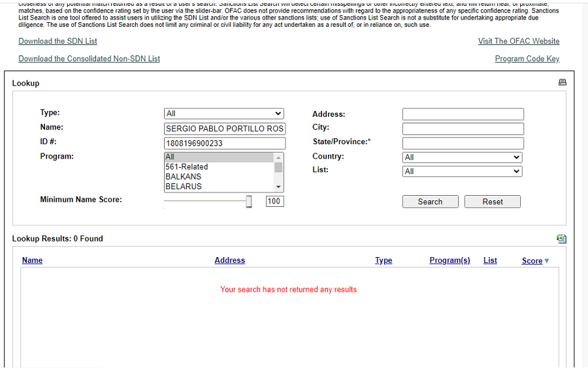
Task: Focus the Name field with SERGIO PABLO PORTILLO
Action: pyautogui.click(x=225, y=129)
